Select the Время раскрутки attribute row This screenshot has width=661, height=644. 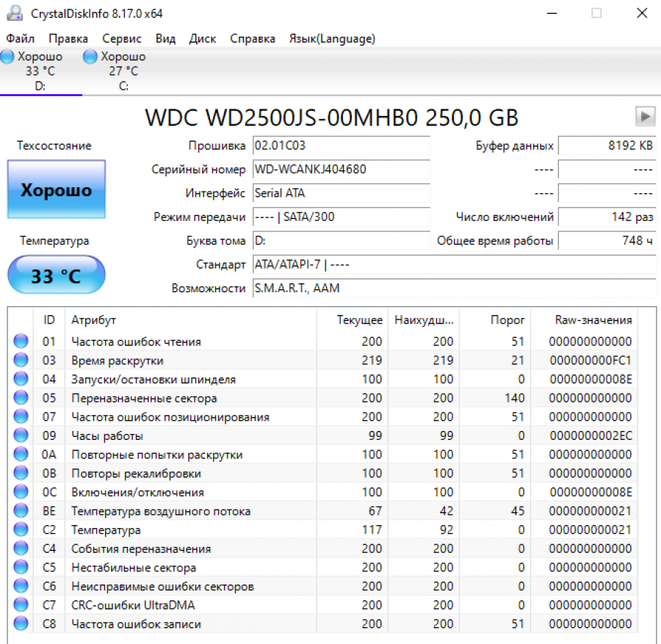pyautogui.click(x=118, y=361)
